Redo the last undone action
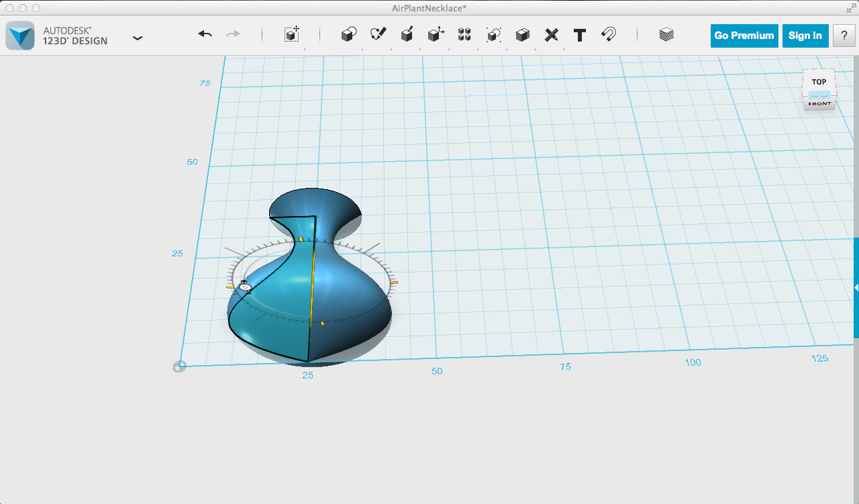The height and width of the screenshot is (504, 859). (x=233, y=34)
